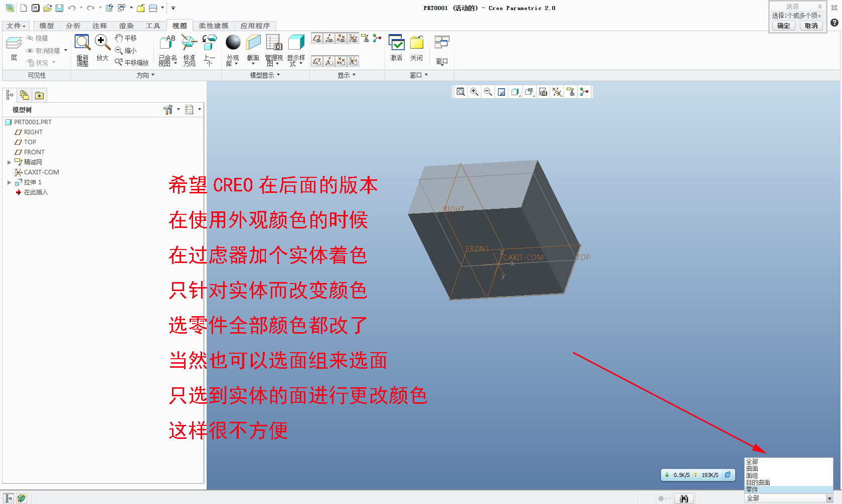The image size is (842, 504).
Task: Zoom in using the in-graphics toolbar
Action: [x=474, y=92]
